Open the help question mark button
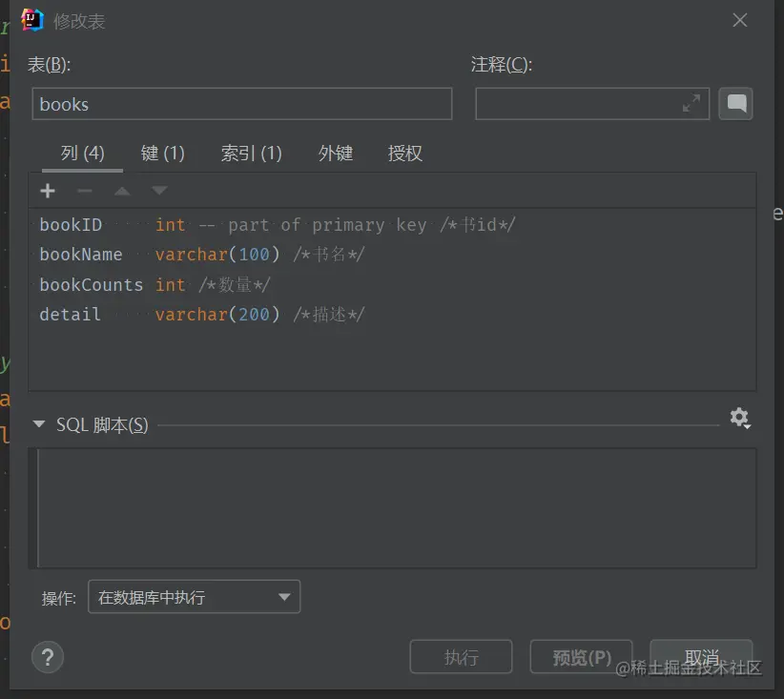The height and width of the screenshot is (699, 784). [x=48, y=657]
